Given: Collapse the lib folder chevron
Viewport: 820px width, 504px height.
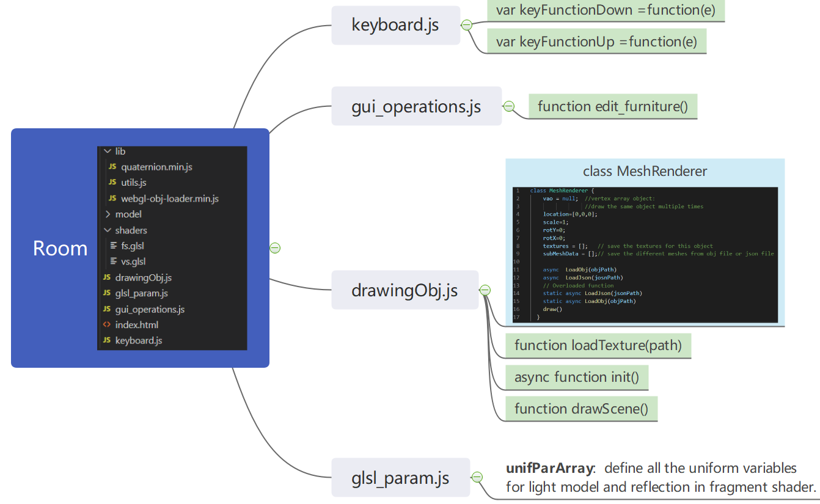Looking at the screenshot, I should 108,151.
